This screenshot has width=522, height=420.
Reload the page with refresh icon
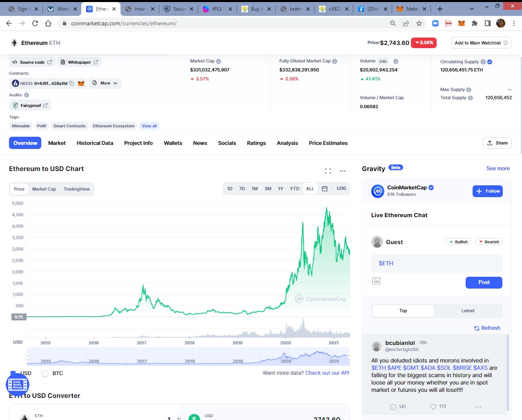tap(35, 23)
